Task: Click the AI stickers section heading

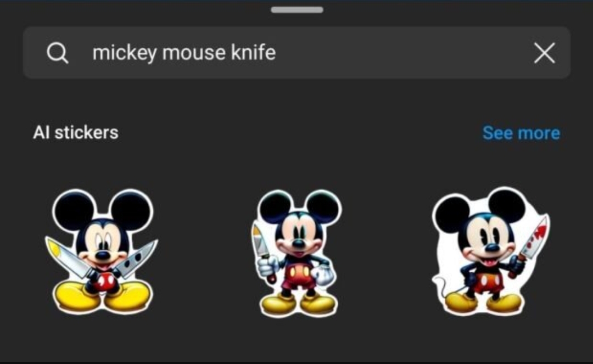Action: point(76,133)
